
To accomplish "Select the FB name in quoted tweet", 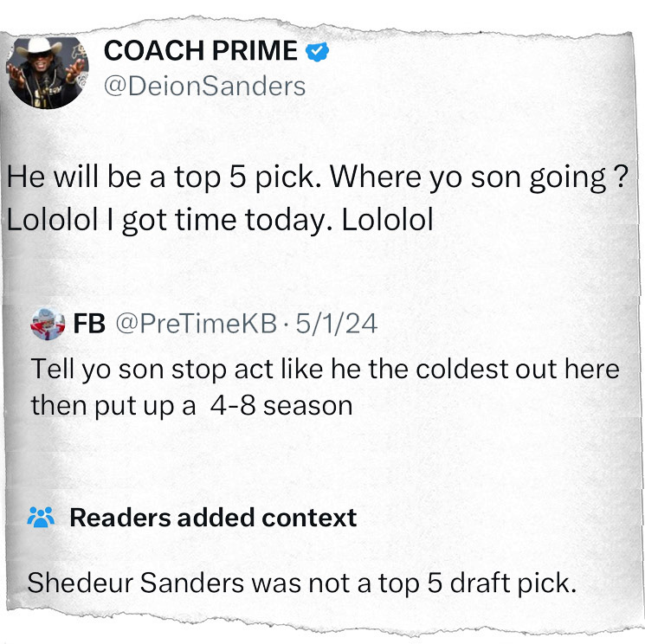I will [x=89, y=325].
